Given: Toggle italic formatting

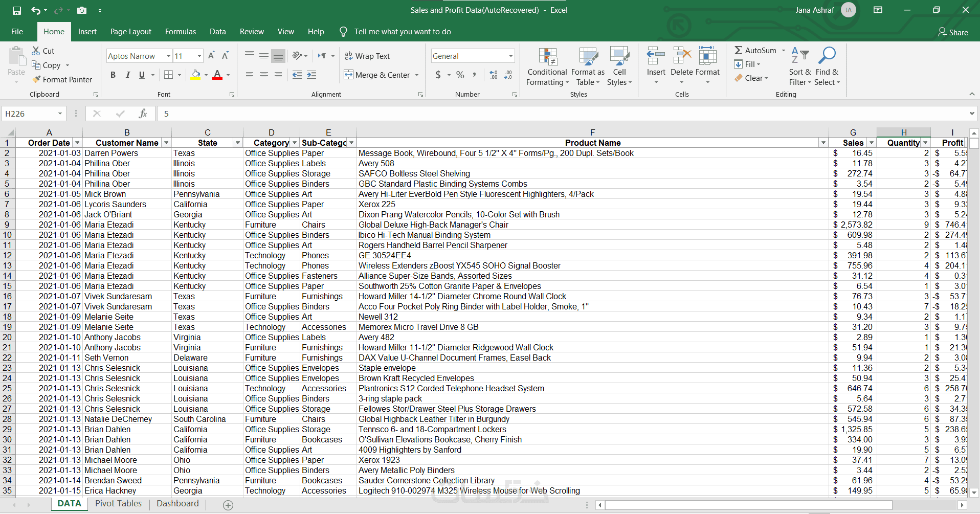Looking at the screenshot, I should click(127, 75).
